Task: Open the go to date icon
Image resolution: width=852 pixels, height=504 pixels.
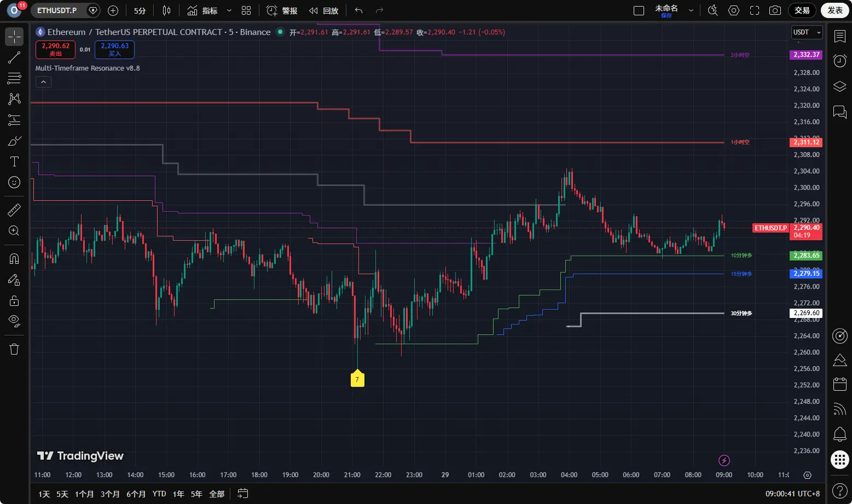Action: tap(243, 494)
